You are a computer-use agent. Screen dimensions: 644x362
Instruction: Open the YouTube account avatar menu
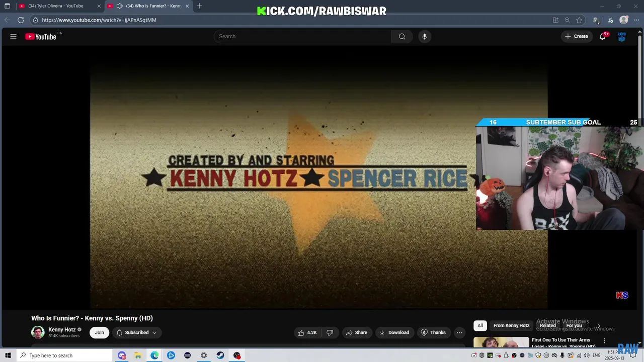[x=622, y=36]
